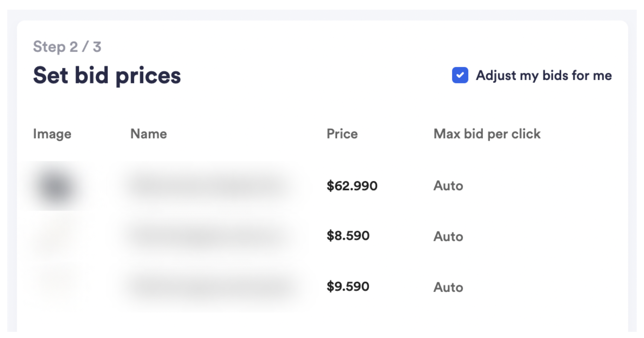644x338 pixels.
Task: Click the $8.590 price value
Action: [x=348, y=235]
